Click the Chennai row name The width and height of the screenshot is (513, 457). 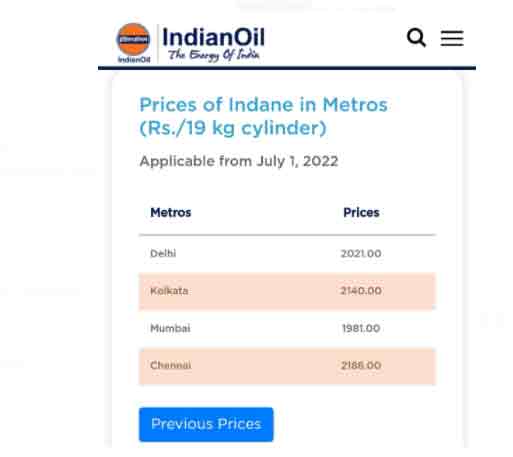tap(171, 365)
